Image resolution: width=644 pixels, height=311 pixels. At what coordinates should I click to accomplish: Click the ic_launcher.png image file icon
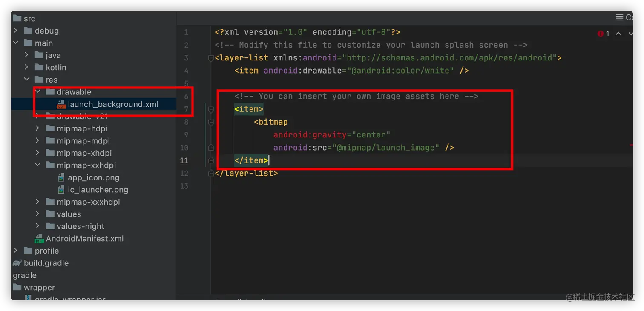(61, 190)
